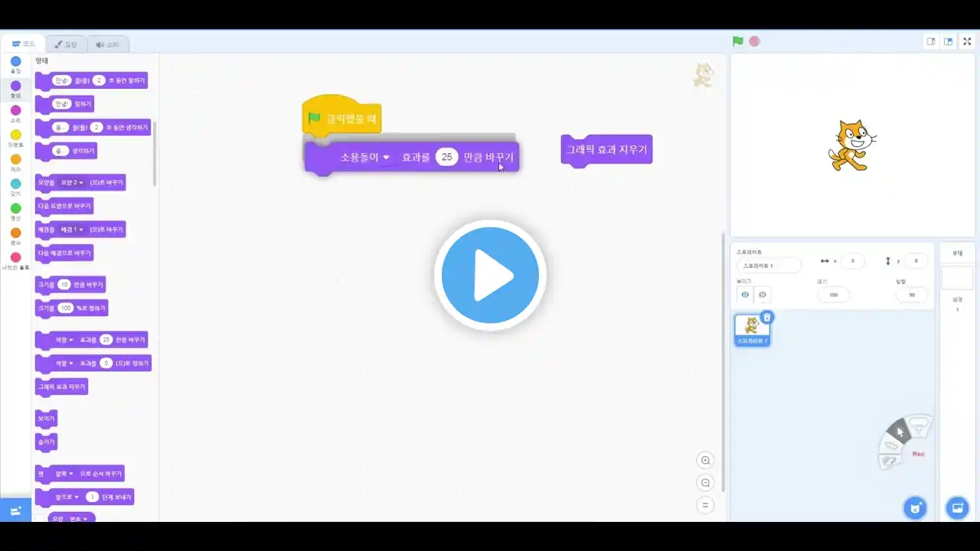
Task: Open the choose a backdrop button
Action: tap(957, 507)
